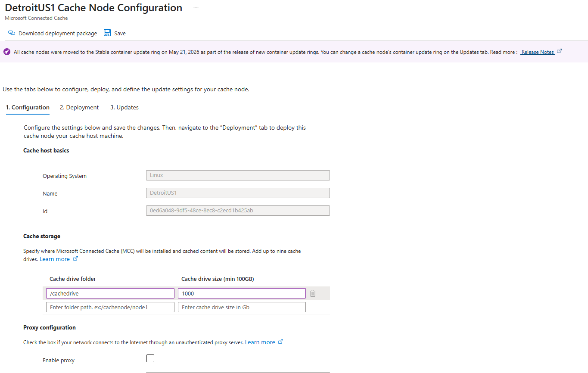Click the Cache host basics heading
This screenshot has height=373, width=588.
46,150
